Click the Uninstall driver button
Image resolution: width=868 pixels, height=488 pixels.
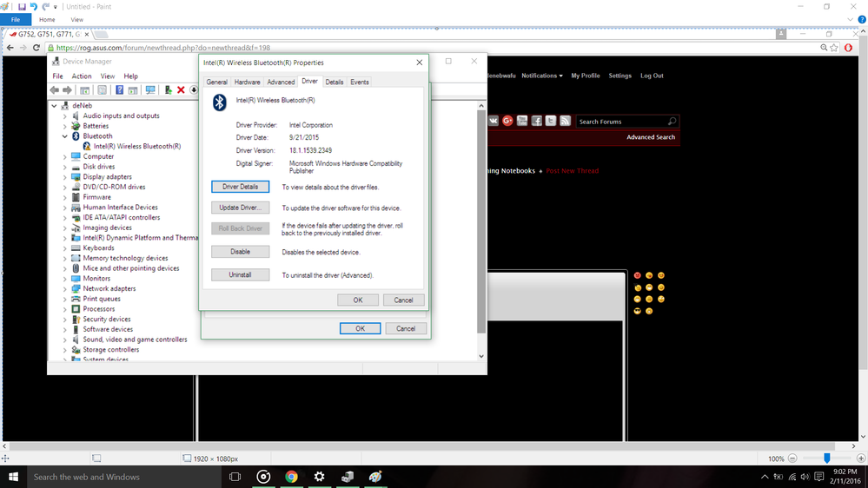[x=241, y=275]
